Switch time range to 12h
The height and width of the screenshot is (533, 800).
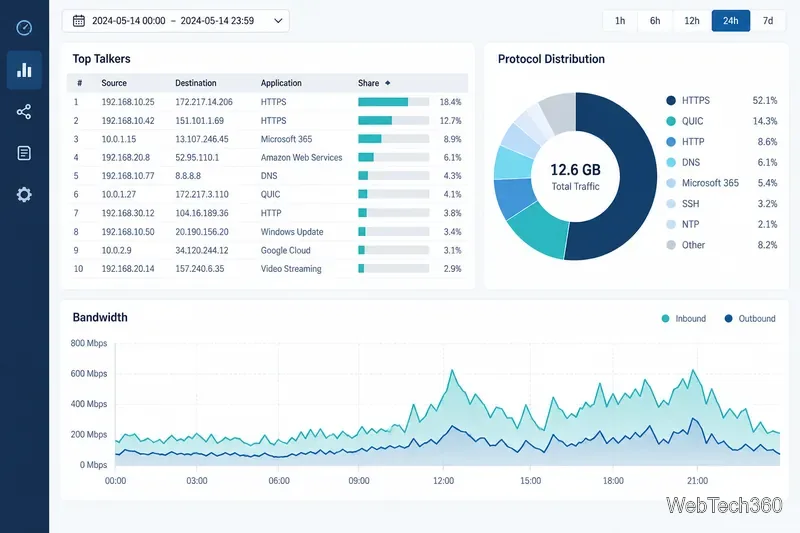coord(692,21)
